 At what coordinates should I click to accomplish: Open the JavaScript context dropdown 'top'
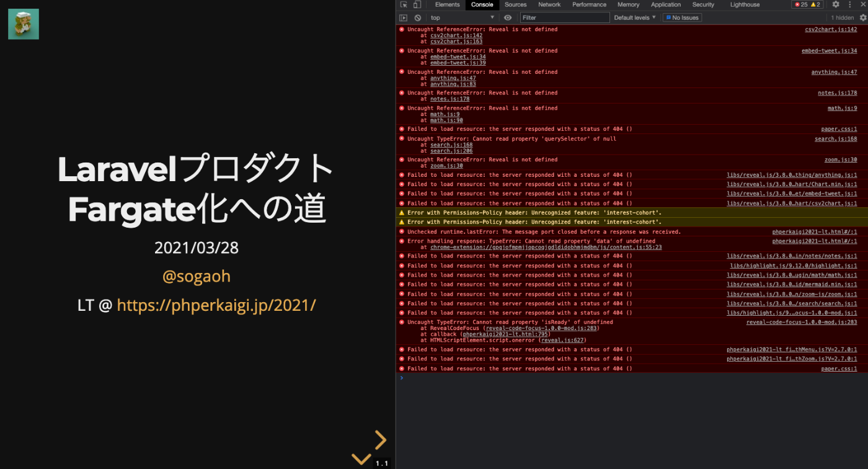463,18
